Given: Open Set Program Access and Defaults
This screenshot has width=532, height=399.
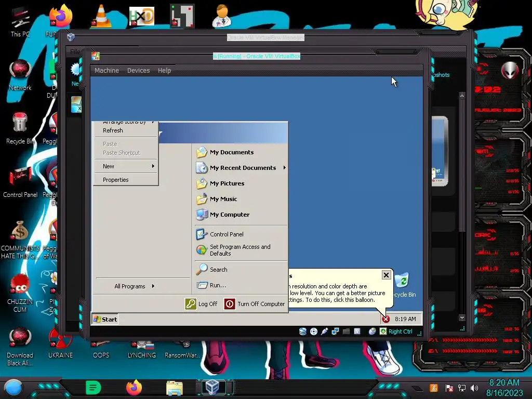Looking at the screenshot, I should pyautogui.click(x=241, y=250).
